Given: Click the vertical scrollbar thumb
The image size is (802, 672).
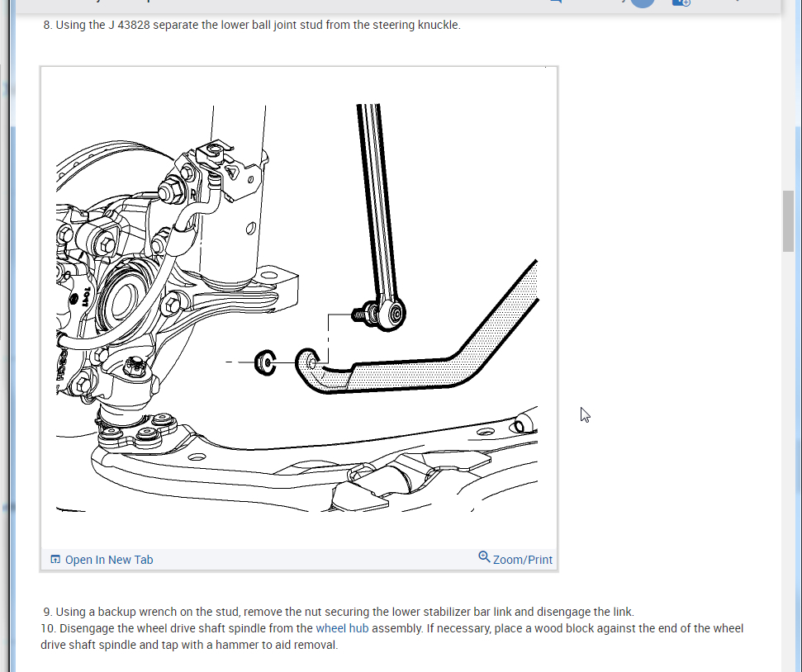Looking at the screenshot, I should click(788, 221).
